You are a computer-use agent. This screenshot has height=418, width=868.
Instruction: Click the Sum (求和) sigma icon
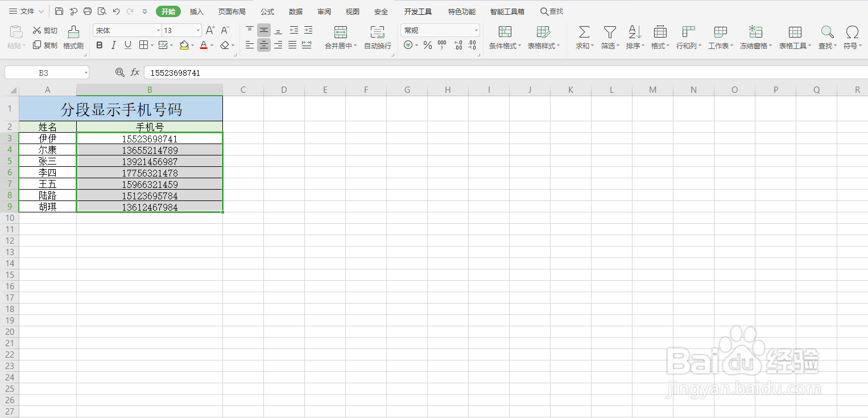[584, 31]
